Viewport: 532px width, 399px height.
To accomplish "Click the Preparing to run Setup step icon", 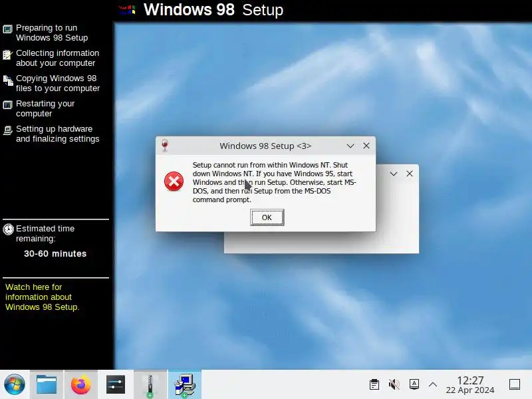I will [x=7, y=29].
